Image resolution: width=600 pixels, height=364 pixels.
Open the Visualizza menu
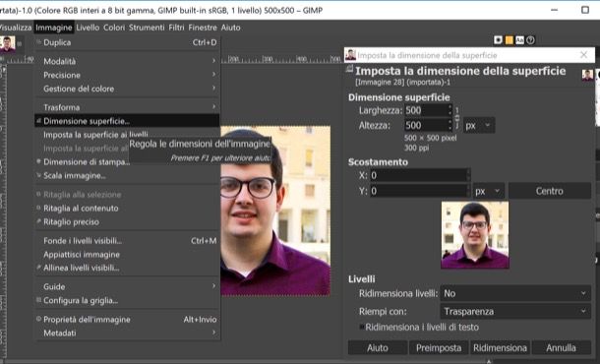pyautogui.click(x=16, y=28)
